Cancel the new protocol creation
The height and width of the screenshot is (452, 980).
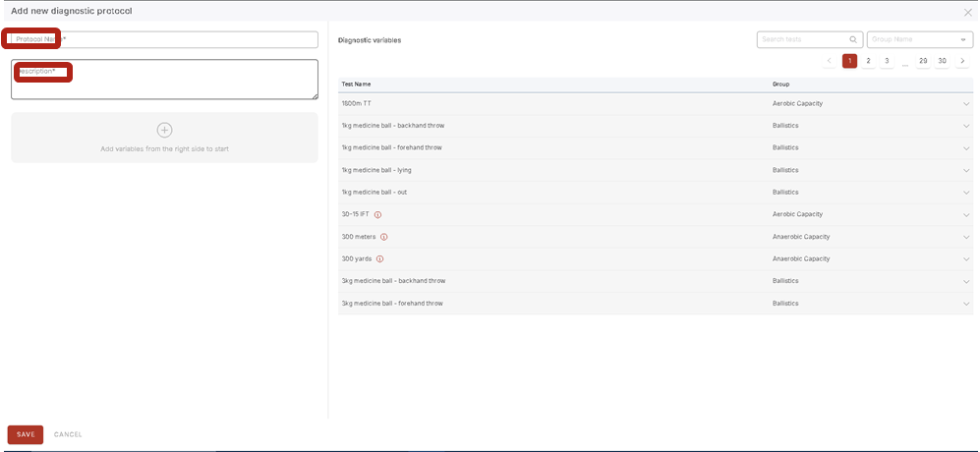(68, 434)
